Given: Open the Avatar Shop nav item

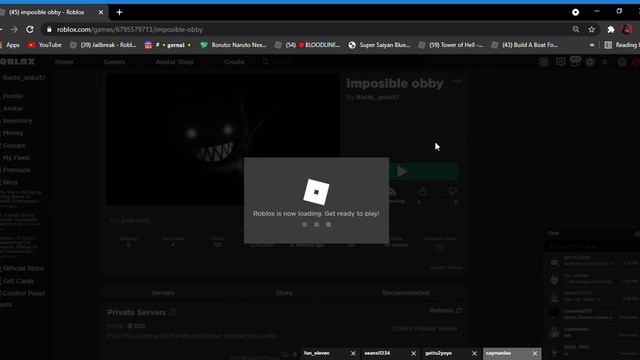Looking at the screenshot, I should [174, 62].
